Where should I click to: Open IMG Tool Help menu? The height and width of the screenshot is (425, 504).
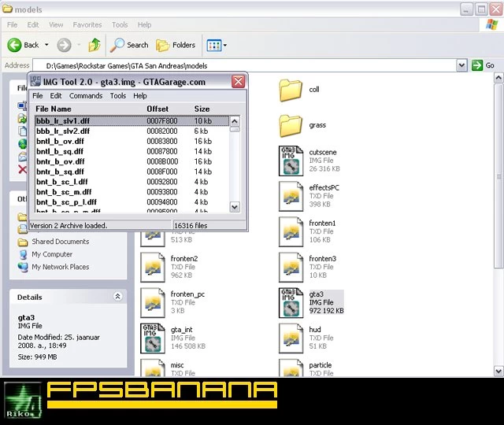(140, 96)
